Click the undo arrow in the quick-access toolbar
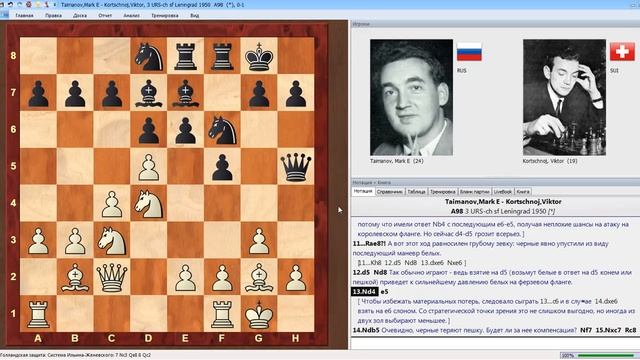This screenshot has height=360, width=640. [x=11, y=4]
